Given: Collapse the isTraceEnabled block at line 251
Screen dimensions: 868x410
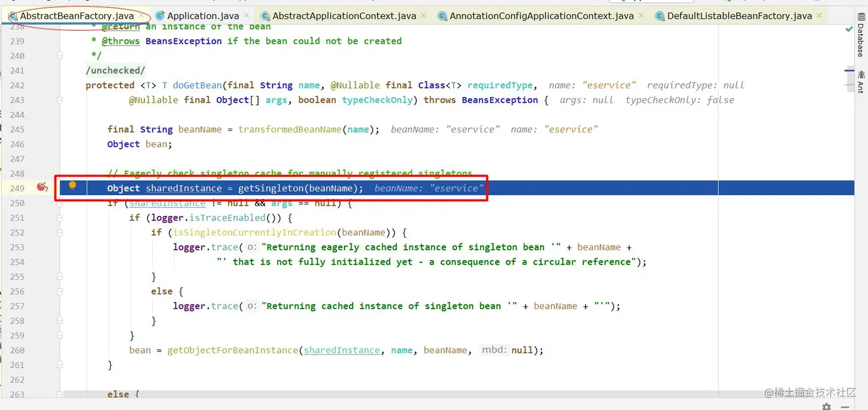Looking at the screenshot, I should pos(59,218).
